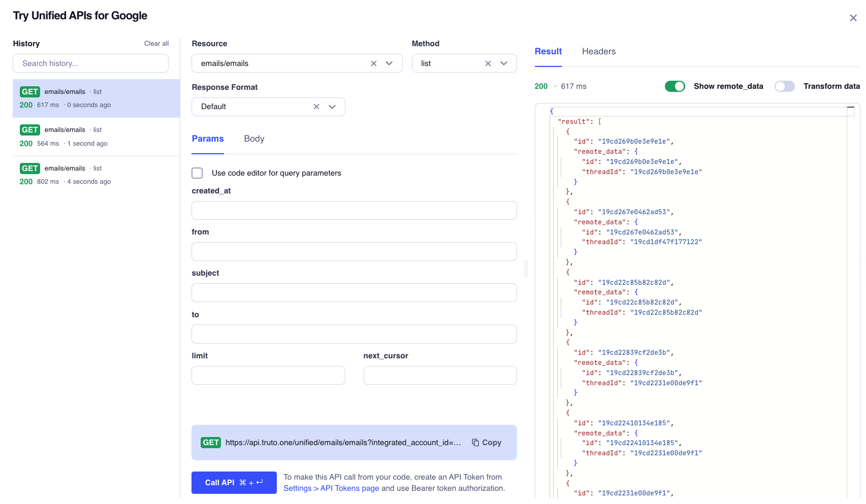Clear the Resource emails/emails selection
The height and width of the screenshot is (504, 866).
coord(374,63)
